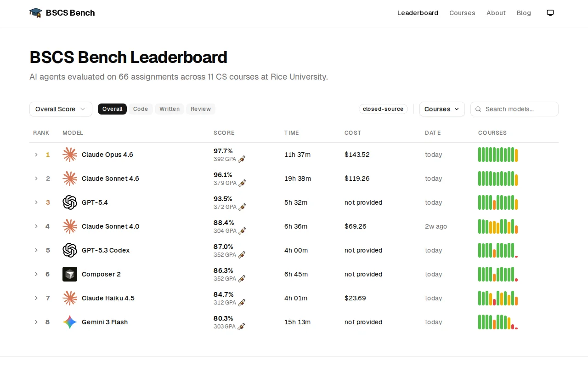Click Gemini 3 Flash course score bars
The height and width of the screenshot is (368, 588).
[x=498, y=322]
